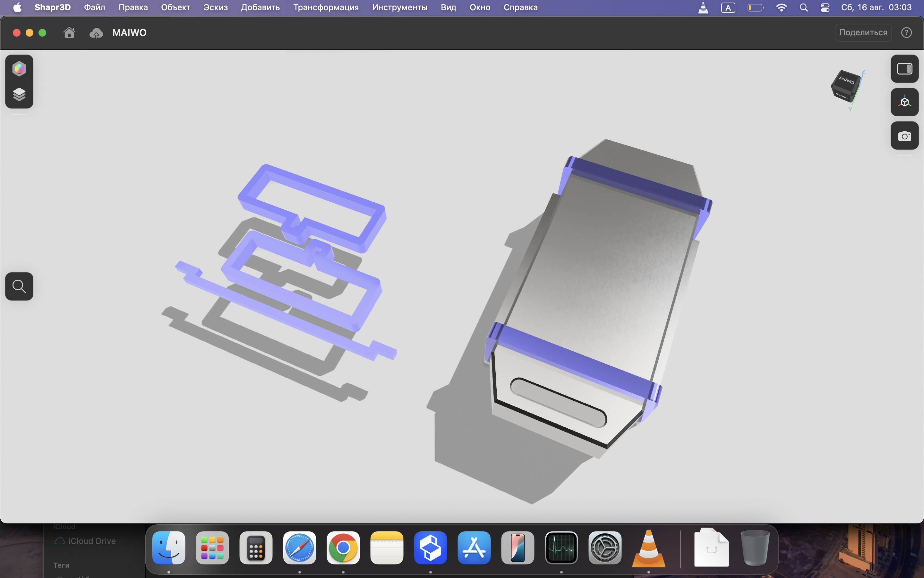Open the Items layers panel

19,94
